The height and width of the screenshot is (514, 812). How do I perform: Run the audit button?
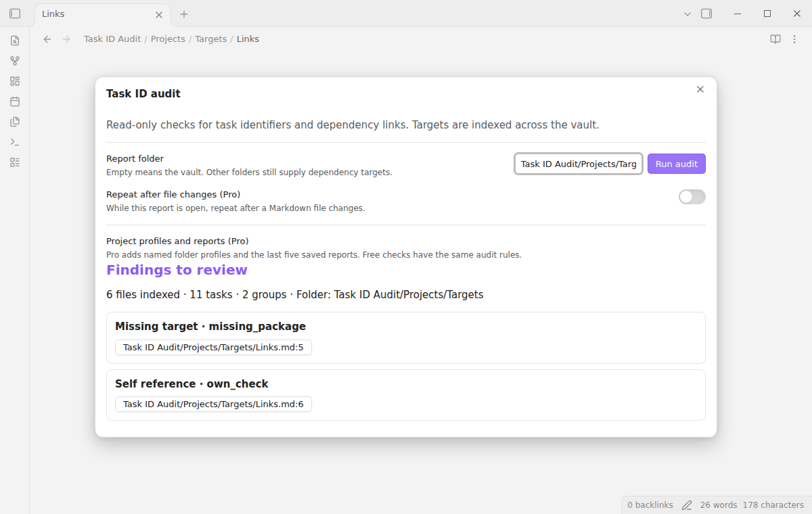(677, 164)
